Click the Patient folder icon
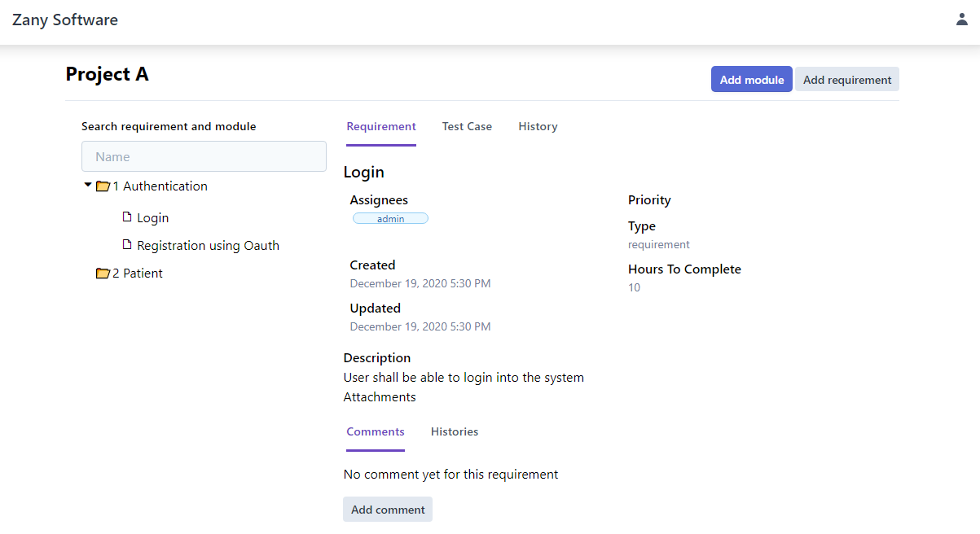 pos(103,274)
